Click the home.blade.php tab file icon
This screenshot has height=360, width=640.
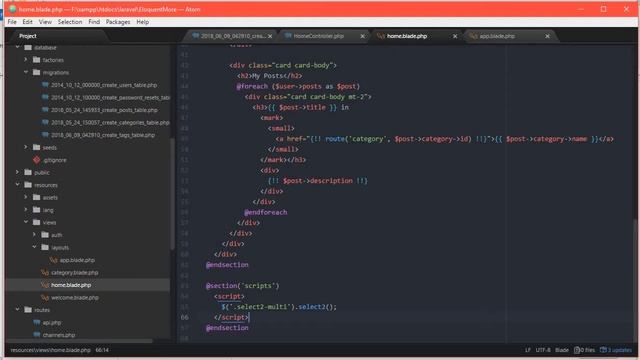tap(381, 36)
